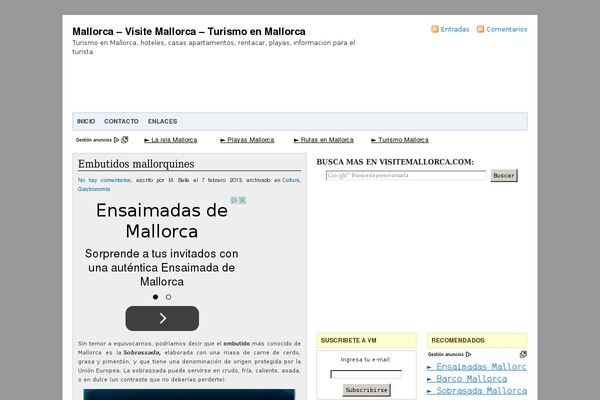Click the Buscar button

point(504,175)
